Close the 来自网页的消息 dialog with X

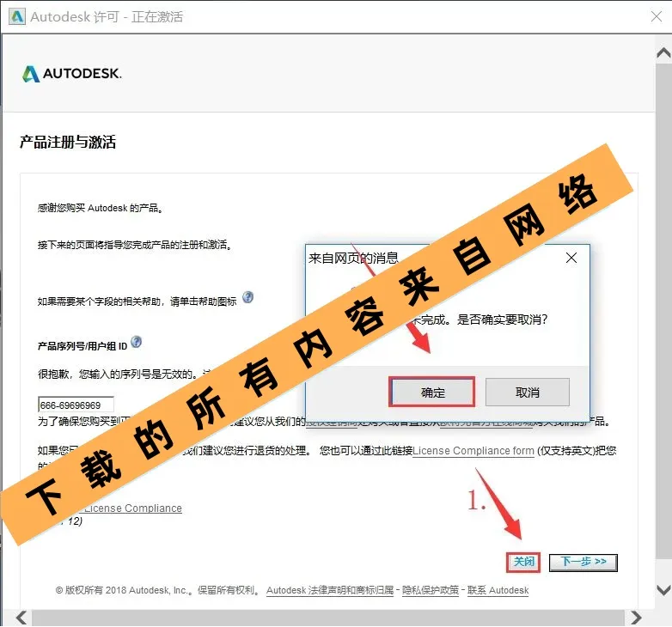[571, 258]
